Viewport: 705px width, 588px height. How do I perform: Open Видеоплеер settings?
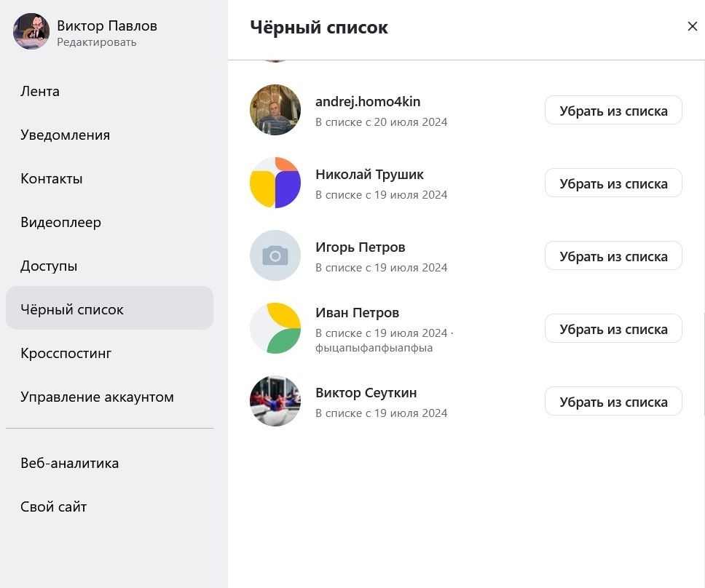(x=61, y=223)
